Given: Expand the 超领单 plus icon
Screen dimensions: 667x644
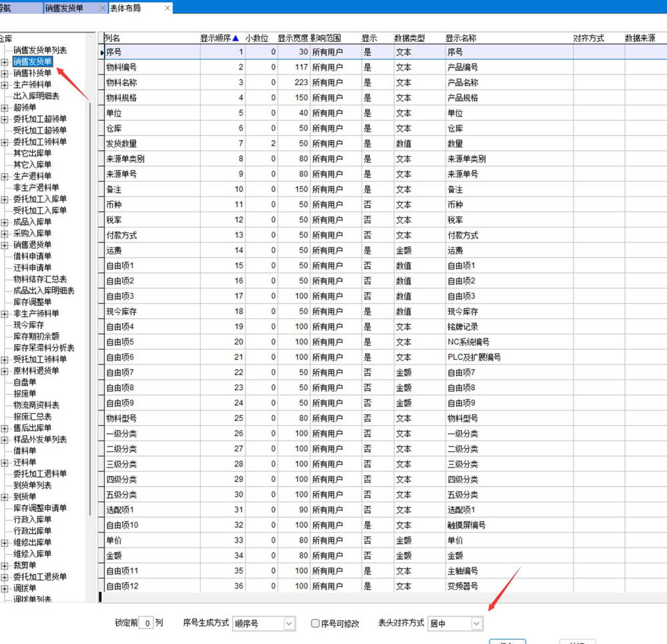Looking at the screenshot, I should [5, 107].
